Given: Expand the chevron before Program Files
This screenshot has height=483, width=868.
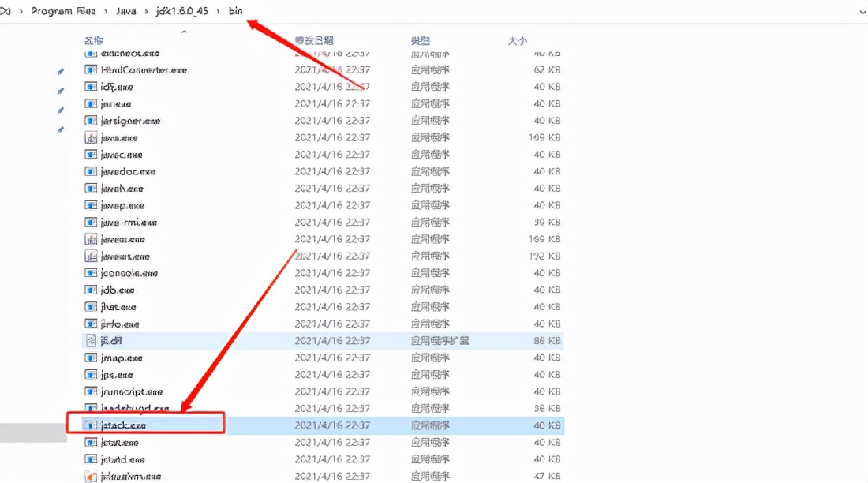Looking at the screenshot, I should 21,11.
